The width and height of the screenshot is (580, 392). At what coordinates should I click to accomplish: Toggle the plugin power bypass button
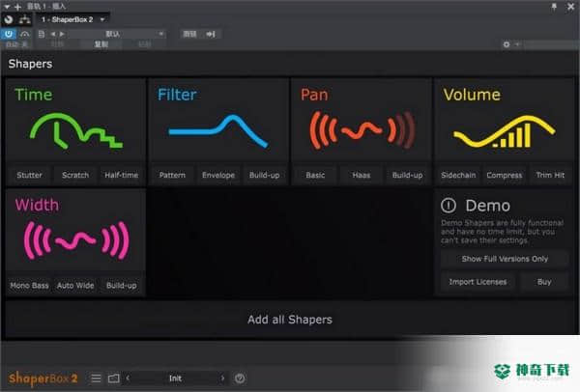[8, 34]
